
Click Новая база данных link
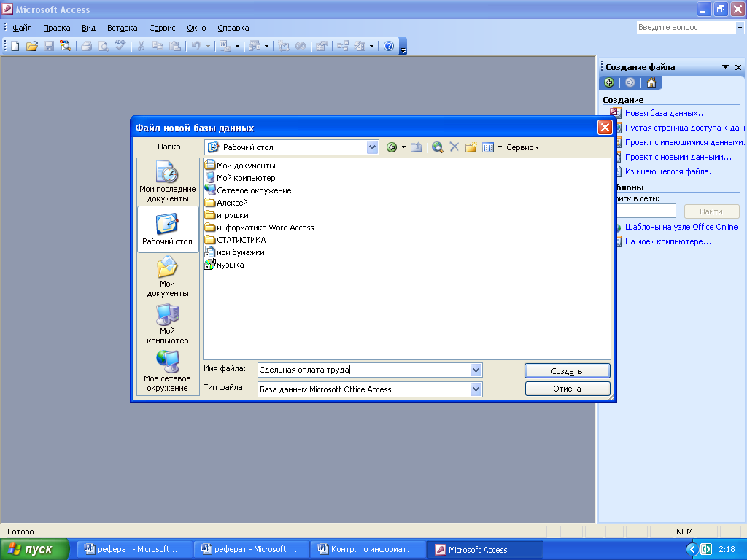tap(665, 113)
